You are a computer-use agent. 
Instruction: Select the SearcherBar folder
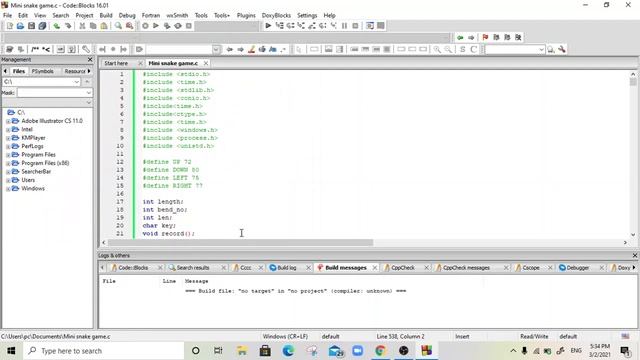36,171
